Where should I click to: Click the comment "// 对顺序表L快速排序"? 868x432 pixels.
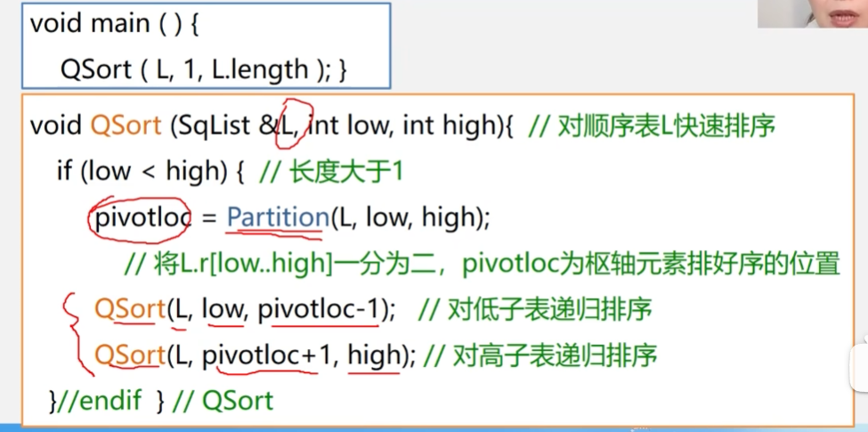(x=651, y=126)
